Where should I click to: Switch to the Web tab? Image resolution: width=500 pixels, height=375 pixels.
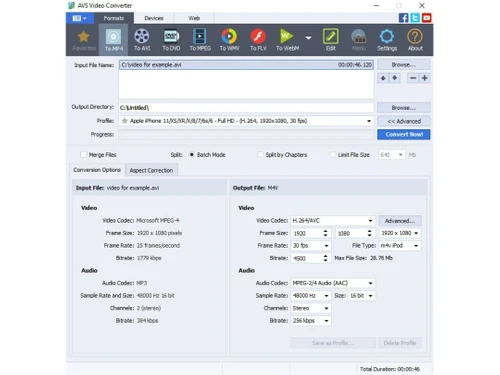194,18
